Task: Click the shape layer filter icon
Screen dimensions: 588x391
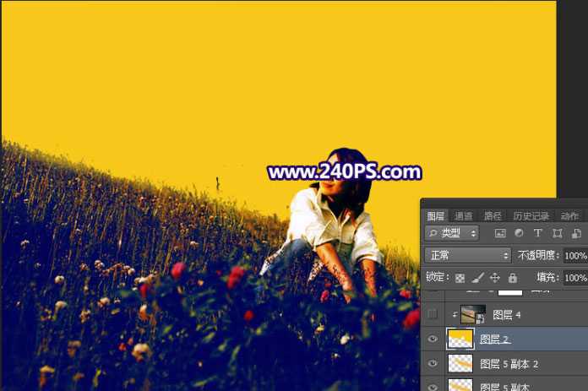Action: coord(557,233)
